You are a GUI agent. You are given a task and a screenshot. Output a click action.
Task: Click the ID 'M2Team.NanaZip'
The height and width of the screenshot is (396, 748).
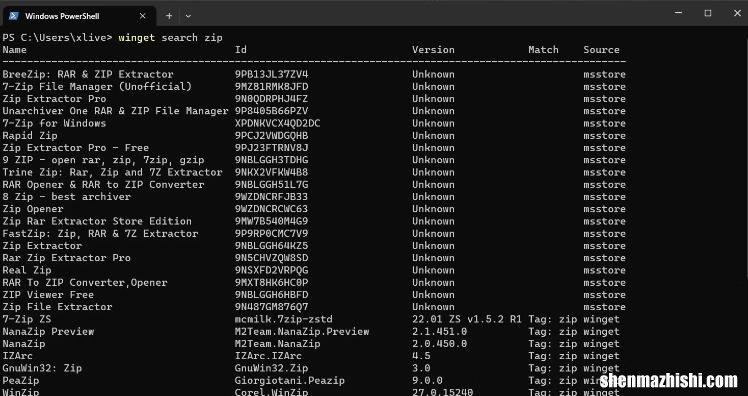pyautogui.click(x=277, y=344)
